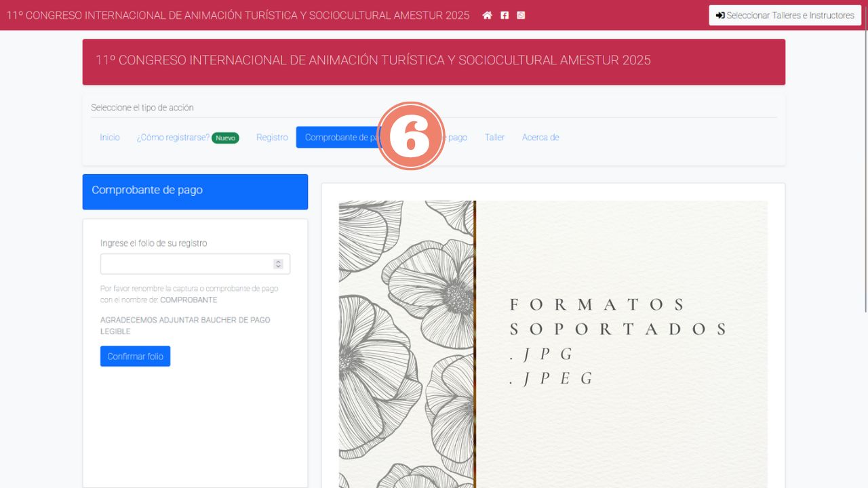Click the sign-in arrow icon beside Seleccionar Talleres
Screen dimensions: 868x488
720,15
